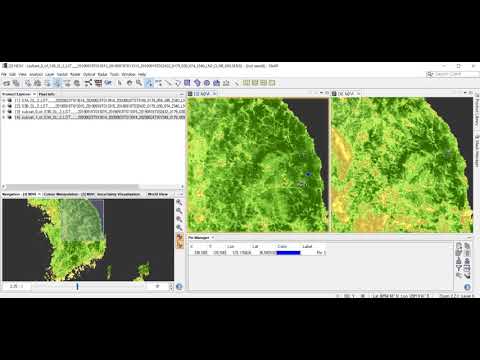Expand product [1] in Product Explorer
Viewport: 480px width, 360px height.
4,100
